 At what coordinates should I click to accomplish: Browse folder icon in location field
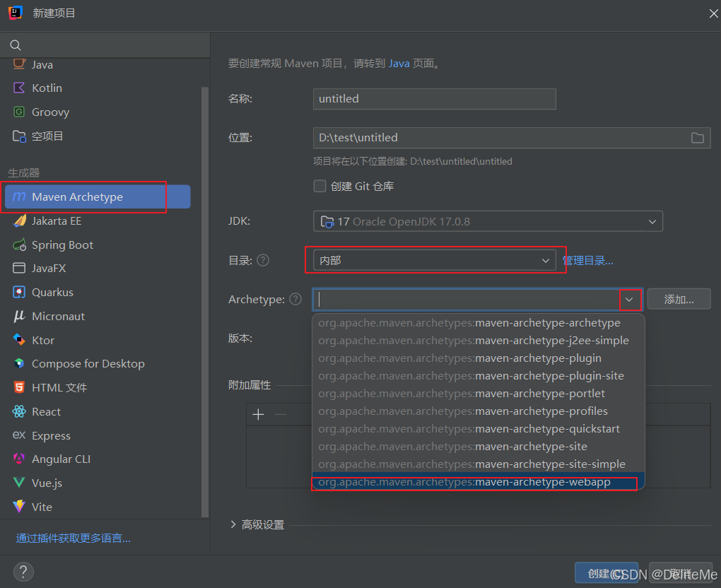pos(697,138)
